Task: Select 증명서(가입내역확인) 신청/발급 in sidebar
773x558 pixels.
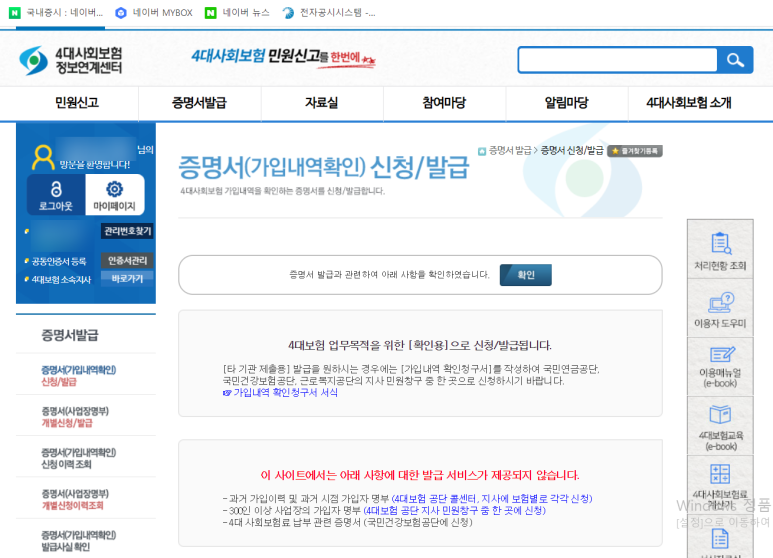Action: coord(78,376)
